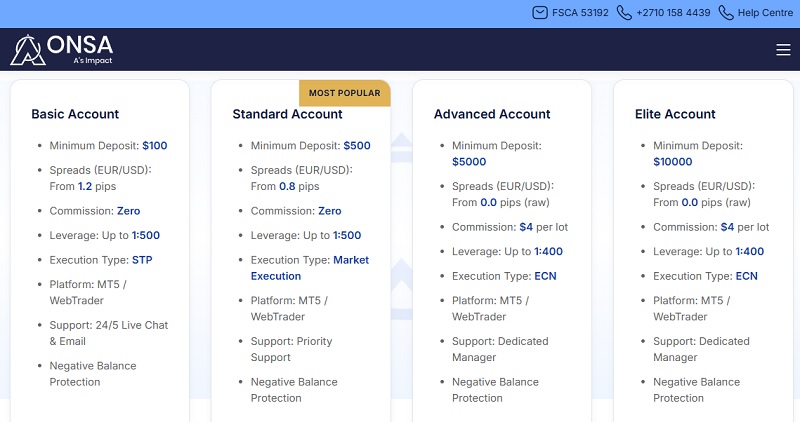Open the Help Centre link

[766, 13]
